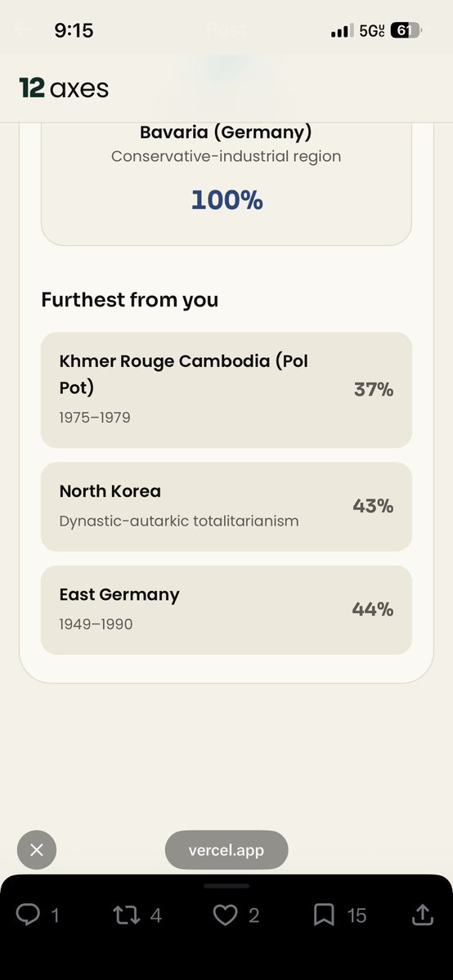Select the North Korea result card
Image resolution: width=453 pixels, height=980 pixels.
point(226,506)
